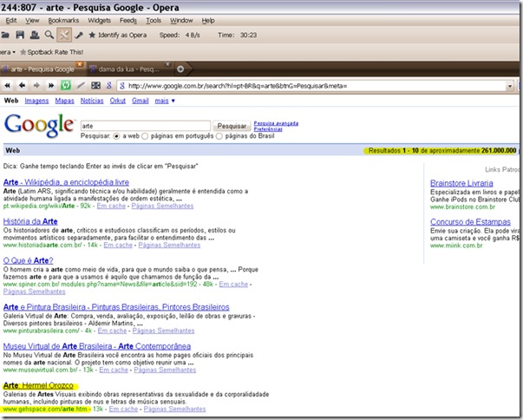Click the site icon inside address field
The height and width of the screenshot is (420, 523).
[122, 86]
